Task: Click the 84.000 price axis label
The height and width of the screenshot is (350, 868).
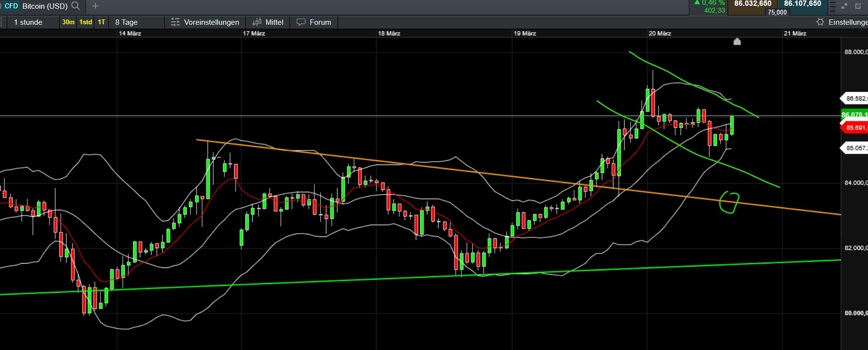Action: pos(856,183)
